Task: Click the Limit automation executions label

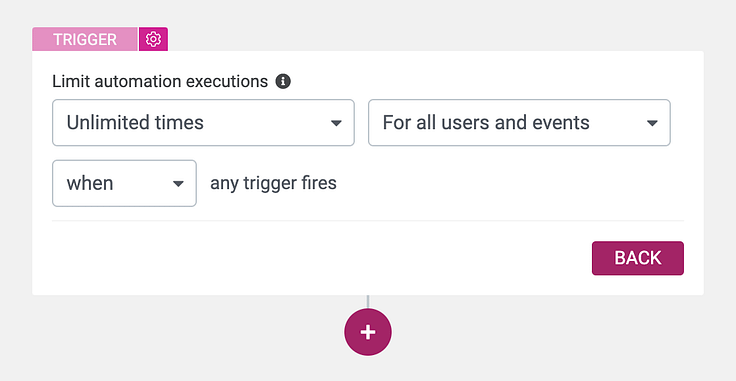Action: [160, 81]
